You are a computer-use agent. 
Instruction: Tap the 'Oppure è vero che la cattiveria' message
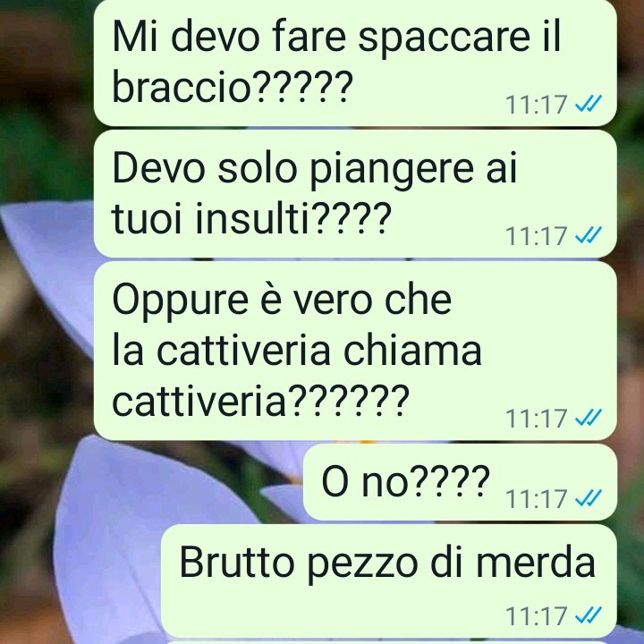(x=355, y=351)
